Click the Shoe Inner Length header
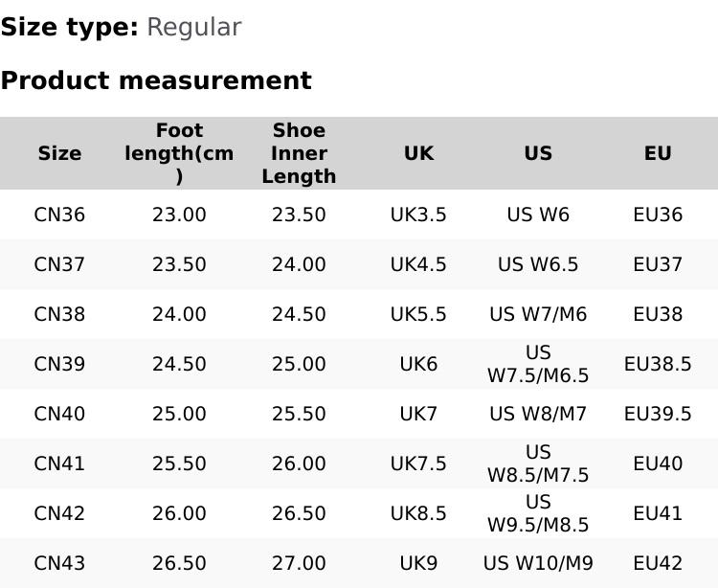This screenshot has height=588, width=718. (x=299, y=153)
